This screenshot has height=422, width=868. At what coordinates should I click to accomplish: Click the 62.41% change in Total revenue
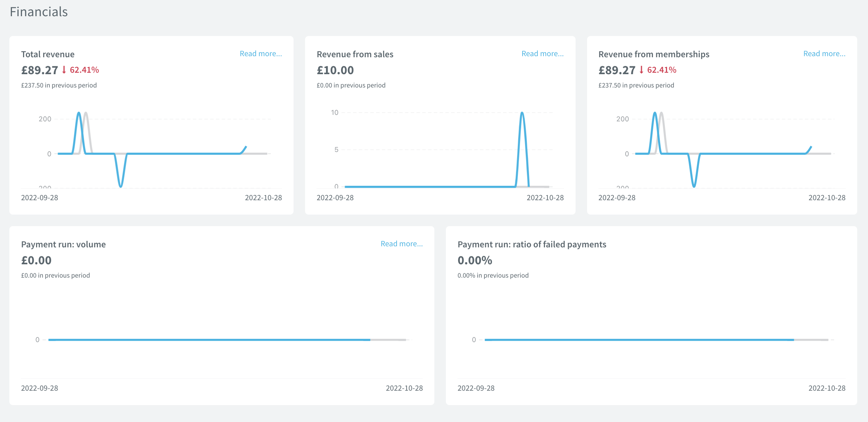[x=84, y=70]
